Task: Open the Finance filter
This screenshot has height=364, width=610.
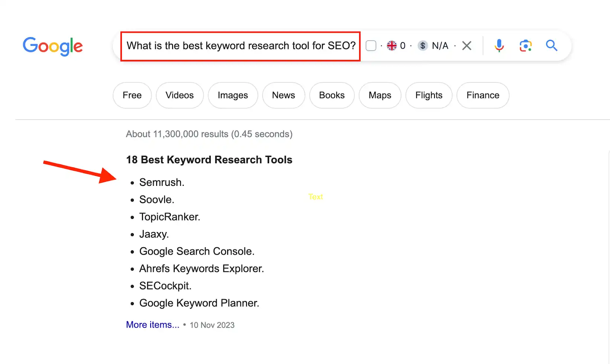Action: (483, 95)
